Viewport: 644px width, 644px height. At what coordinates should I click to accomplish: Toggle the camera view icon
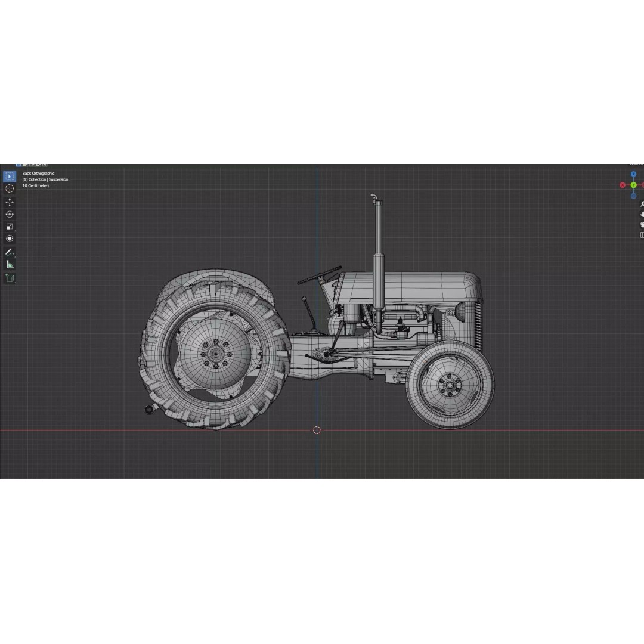coord(642,225)
